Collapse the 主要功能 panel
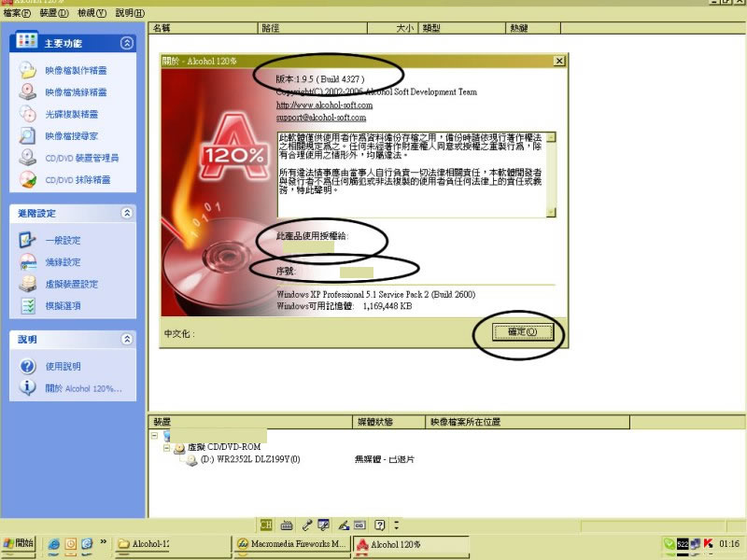Image resolution: width=747 pixels, height=560 pixels. click(127, 43)
